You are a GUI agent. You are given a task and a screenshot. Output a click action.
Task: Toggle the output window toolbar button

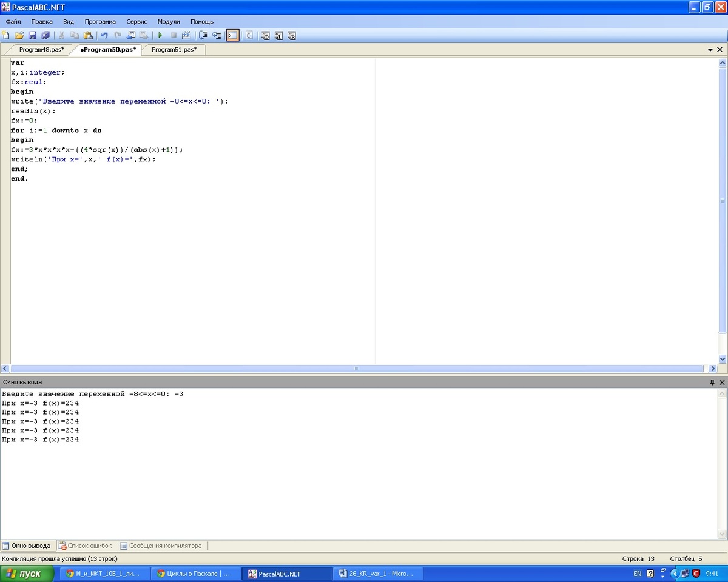(232, 35)
